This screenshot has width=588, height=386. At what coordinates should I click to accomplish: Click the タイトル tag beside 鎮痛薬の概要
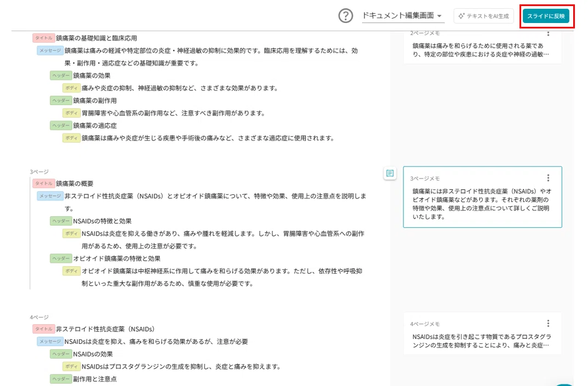tap(43, 183)
